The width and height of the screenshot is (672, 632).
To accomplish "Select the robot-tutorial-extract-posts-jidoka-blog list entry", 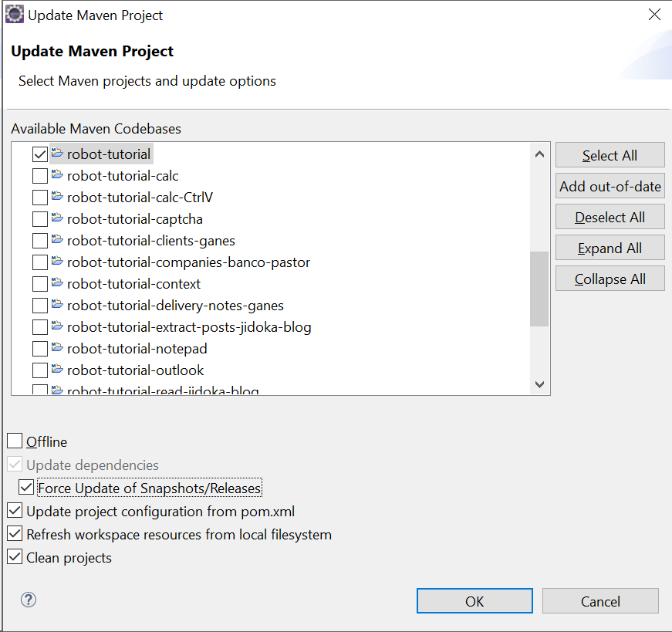I will coord(189,327).
